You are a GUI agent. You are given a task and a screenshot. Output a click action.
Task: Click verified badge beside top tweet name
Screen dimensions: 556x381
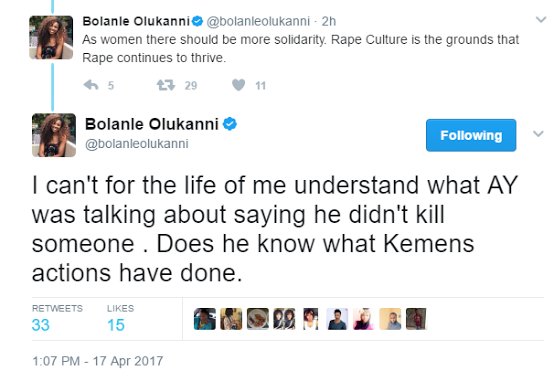point(198,21)
